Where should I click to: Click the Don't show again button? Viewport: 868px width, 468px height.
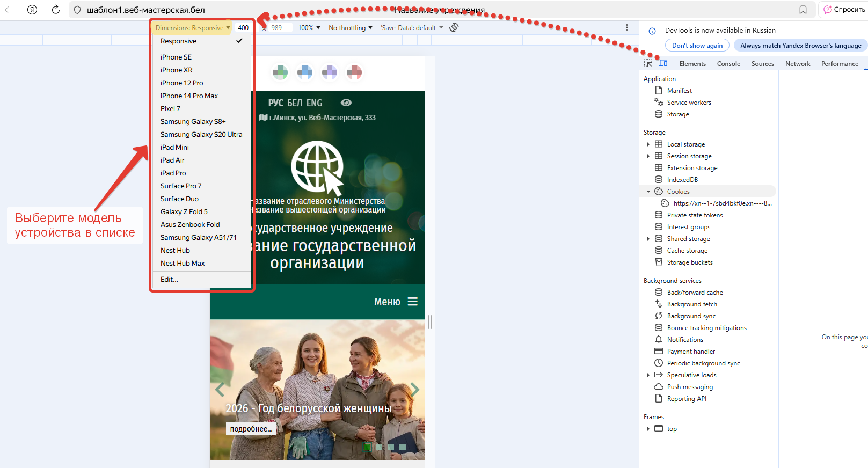pyautogui.click(x=697, y=46)
